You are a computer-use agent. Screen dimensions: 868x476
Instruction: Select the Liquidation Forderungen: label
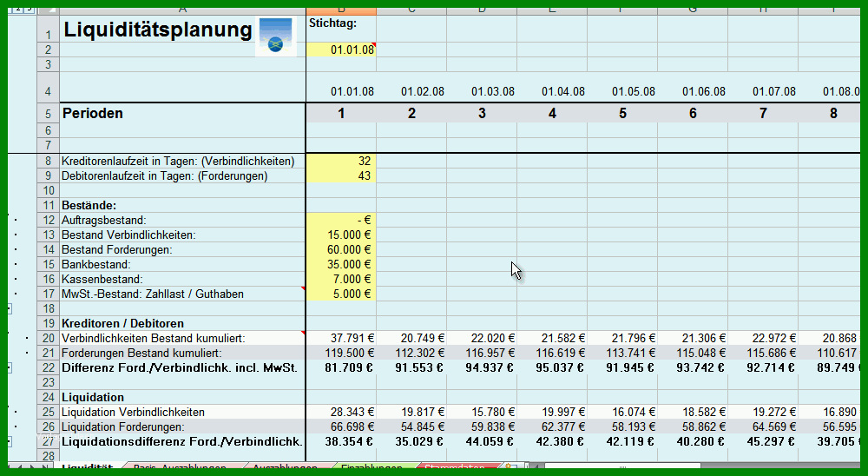point(123,427)
